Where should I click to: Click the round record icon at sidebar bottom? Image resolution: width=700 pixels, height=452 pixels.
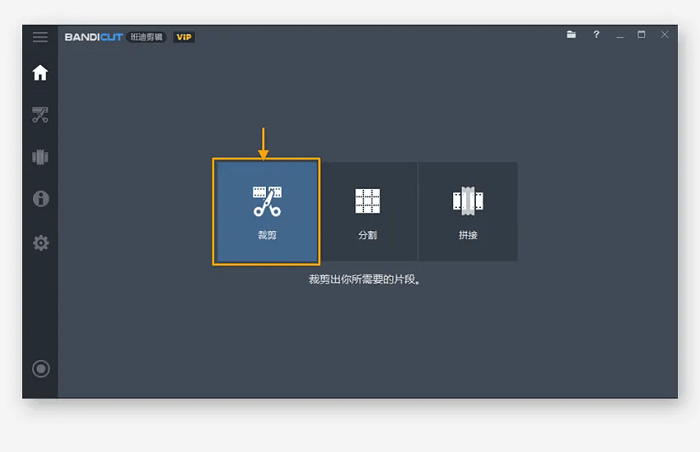coord(40,369)
